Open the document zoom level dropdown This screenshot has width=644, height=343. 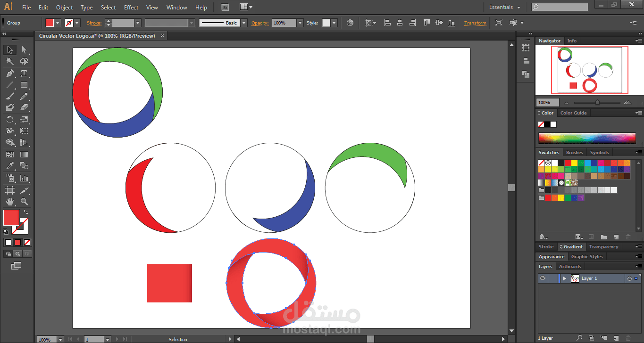click(x=60, y=339)
